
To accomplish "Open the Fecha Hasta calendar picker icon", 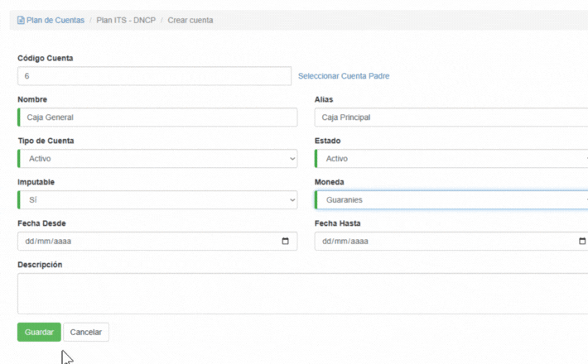I will 581,242.
